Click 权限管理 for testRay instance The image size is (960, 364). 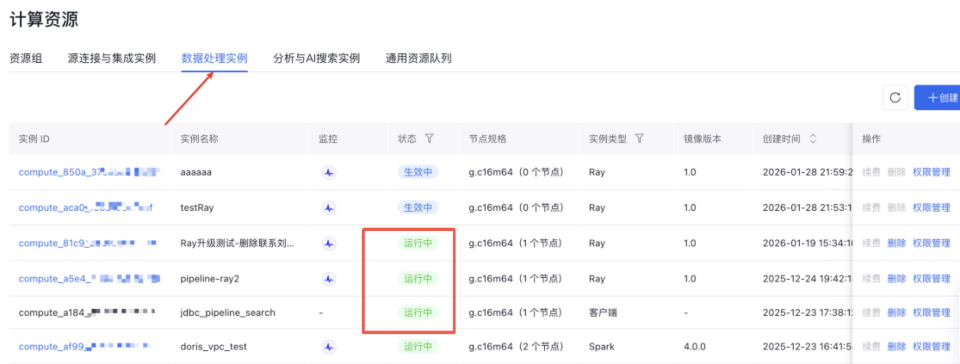[931, 208]
